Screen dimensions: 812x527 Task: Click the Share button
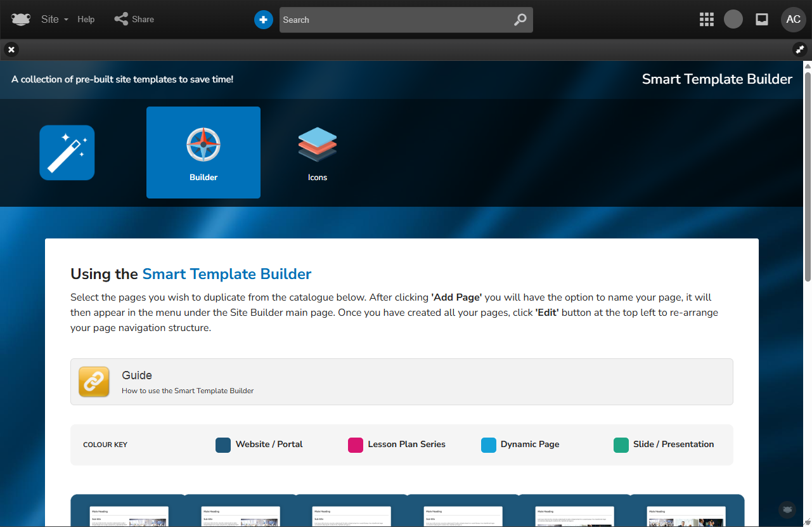(x=134, y=20)
